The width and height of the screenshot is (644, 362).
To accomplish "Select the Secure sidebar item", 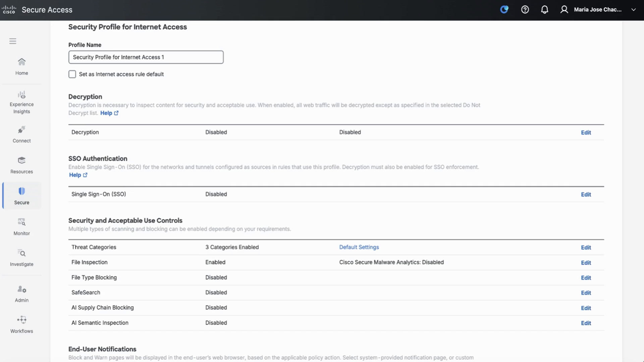I will [21, 196].
